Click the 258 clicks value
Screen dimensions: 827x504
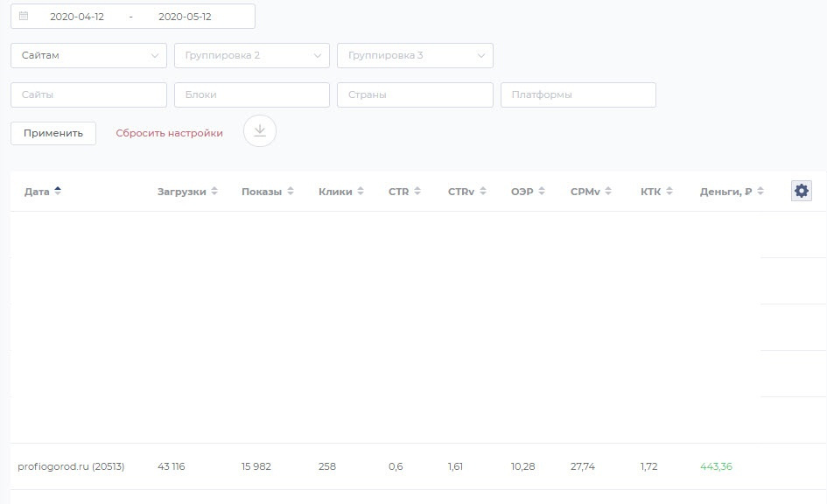[327, 466]
